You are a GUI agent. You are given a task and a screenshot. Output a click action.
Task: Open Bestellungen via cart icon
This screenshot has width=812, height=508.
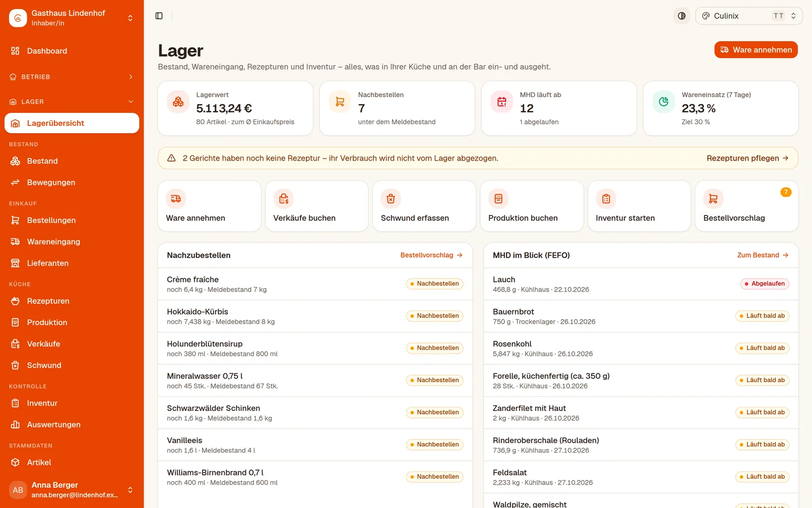point(15,220)
